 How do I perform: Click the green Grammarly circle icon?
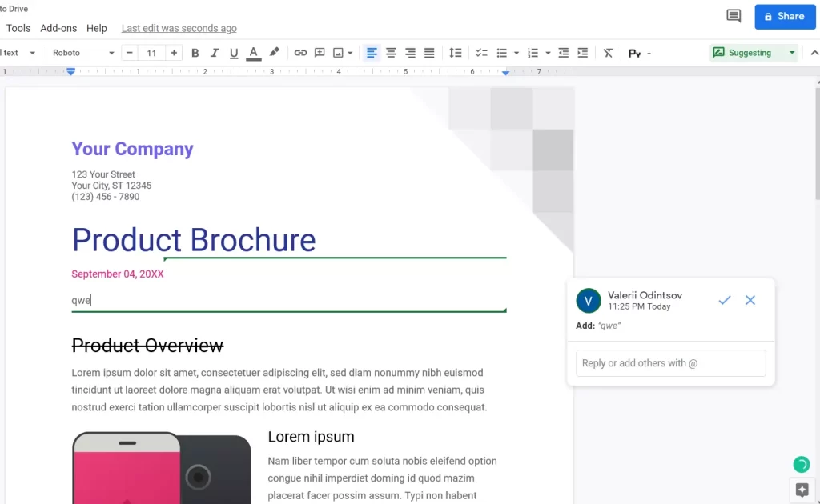tap(801, 464)
